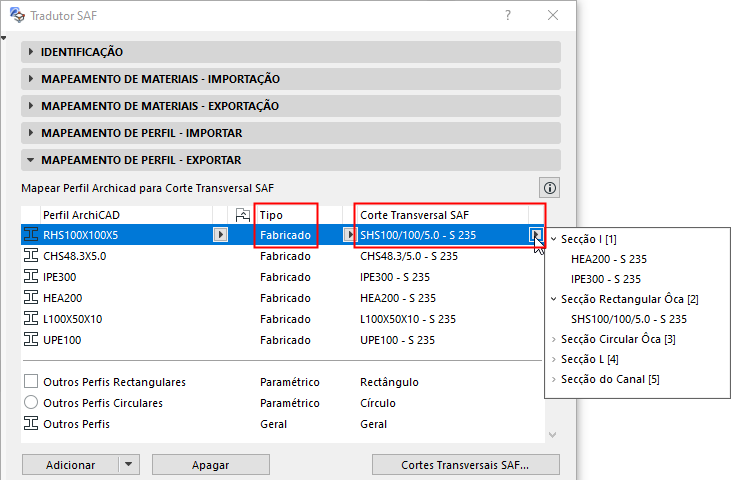The height and width of the screenshot is (480, 731).
Task: Choose IPE300 - S 235 in popup list
Action: (606, 279)
